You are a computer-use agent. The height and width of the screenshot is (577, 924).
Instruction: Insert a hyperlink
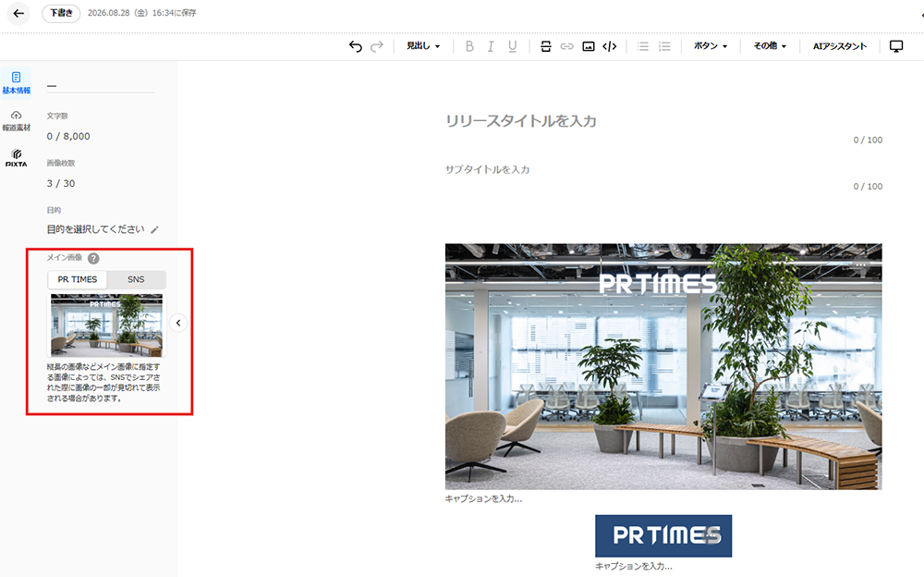567,46
